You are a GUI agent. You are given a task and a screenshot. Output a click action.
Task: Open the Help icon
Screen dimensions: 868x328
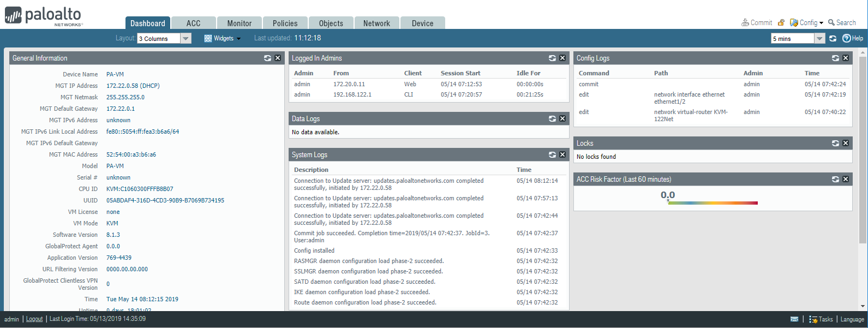pyautogui.click(x=853, y=38)
